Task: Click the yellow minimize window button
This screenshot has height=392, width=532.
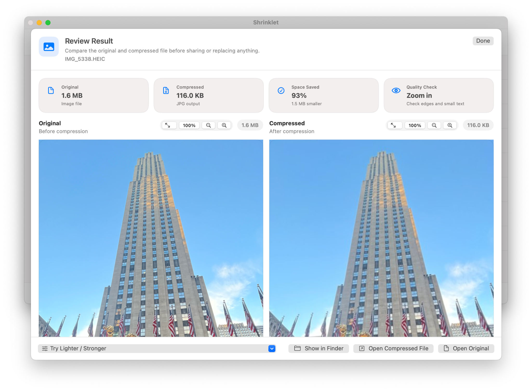Action: click(39, 23)
